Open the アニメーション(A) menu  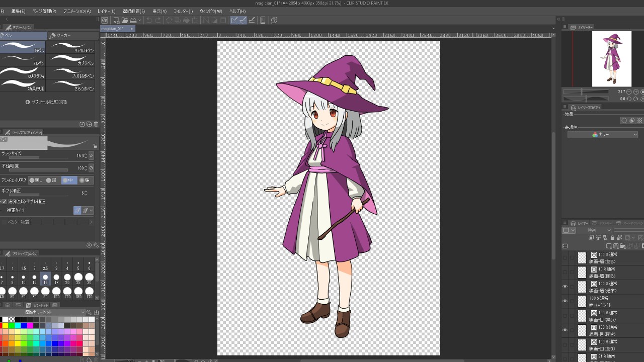coord(77,11)
